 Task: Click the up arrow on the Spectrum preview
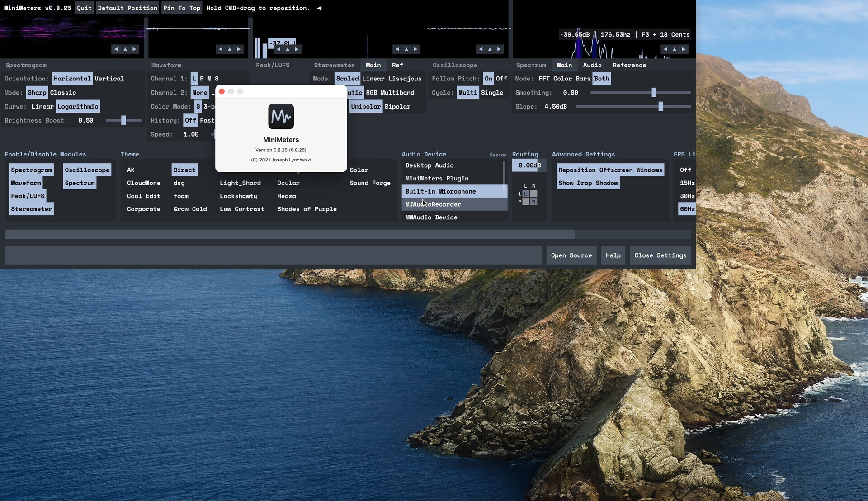tap(675, 49)
